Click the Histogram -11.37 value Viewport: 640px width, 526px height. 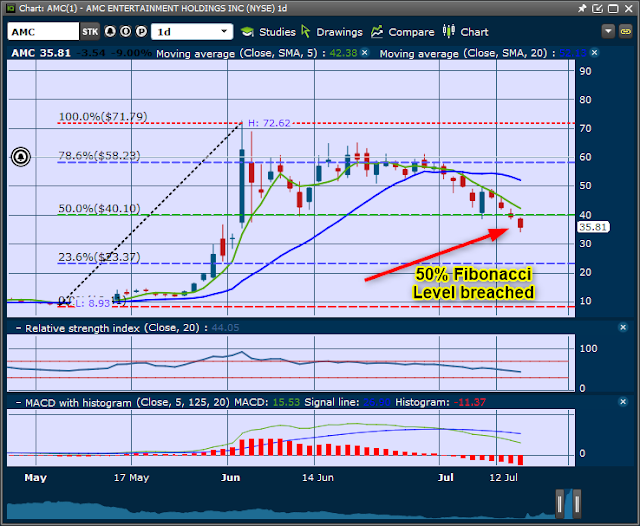click(x=470, y=402)
